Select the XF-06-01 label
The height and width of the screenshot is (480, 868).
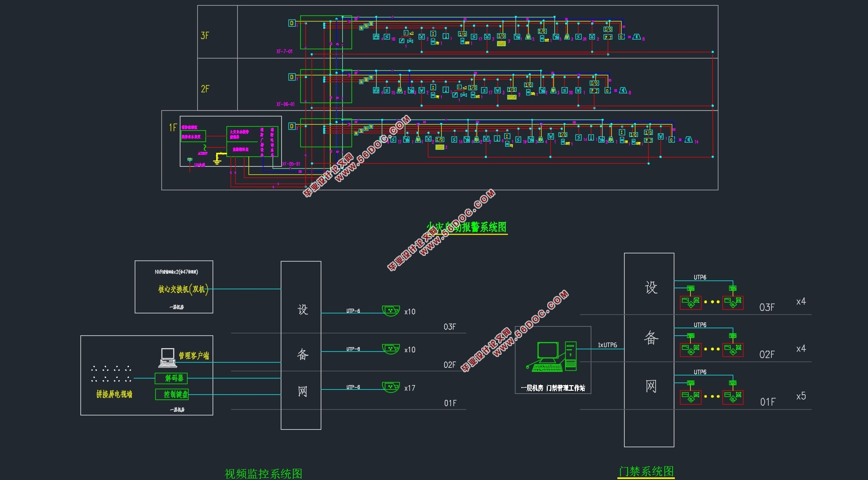click(285, 104)
